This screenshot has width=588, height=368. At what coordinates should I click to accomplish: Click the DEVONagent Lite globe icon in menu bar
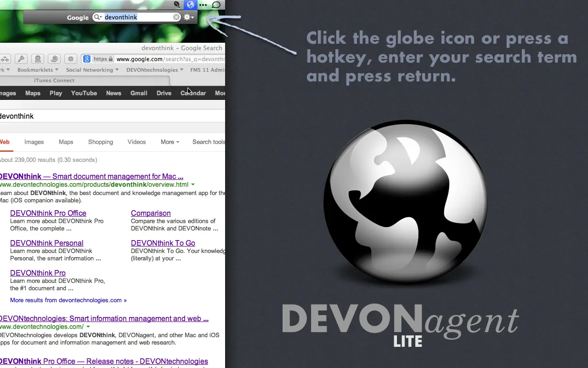[191, 5]
